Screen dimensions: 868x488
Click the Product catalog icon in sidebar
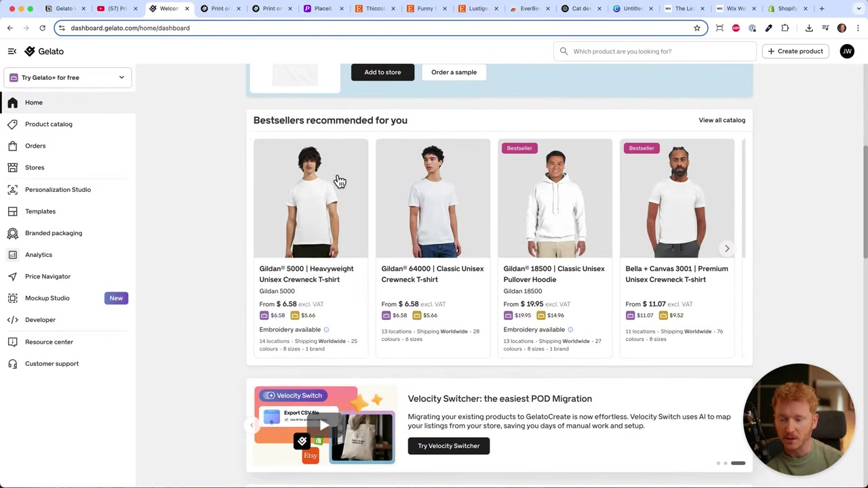[12, 124]
